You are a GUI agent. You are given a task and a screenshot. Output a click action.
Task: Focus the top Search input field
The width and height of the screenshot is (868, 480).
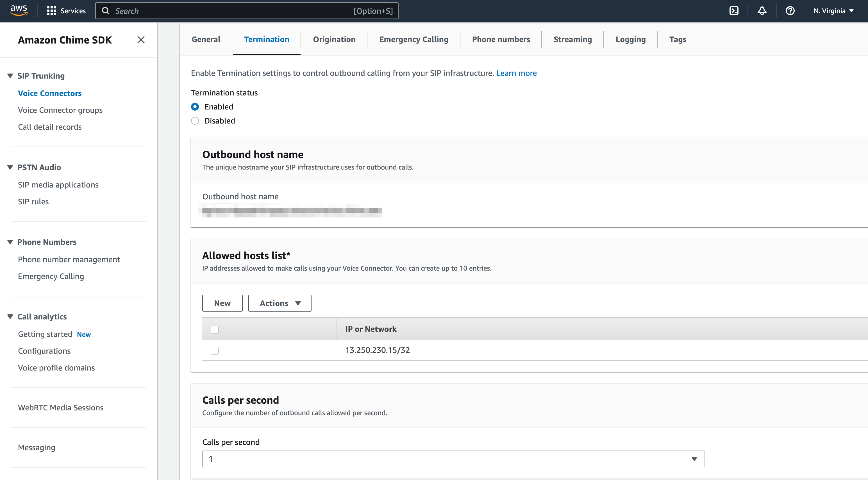tap(247, 11)
